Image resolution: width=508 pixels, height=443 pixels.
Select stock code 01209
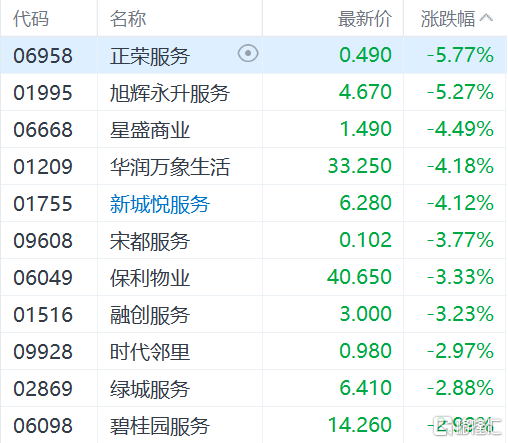tap(43, 166)
